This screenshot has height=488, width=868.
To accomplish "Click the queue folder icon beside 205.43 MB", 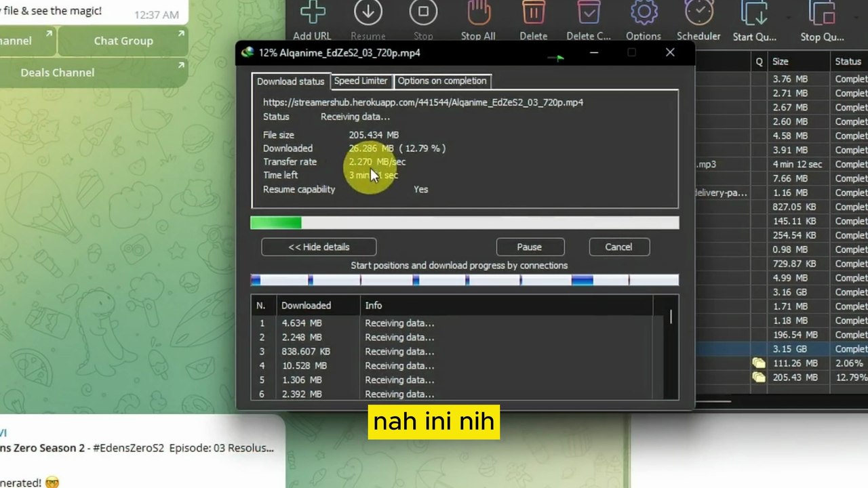I will click(759, 378).
